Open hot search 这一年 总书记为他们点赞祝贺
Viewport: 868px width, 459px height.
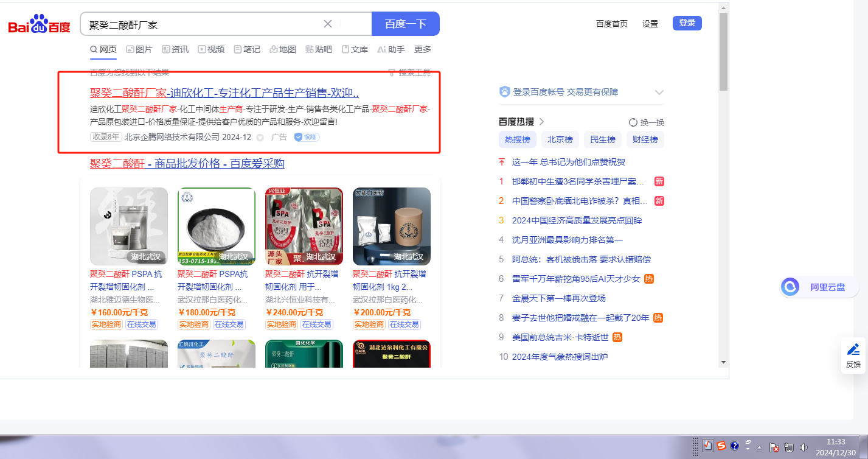569,162
